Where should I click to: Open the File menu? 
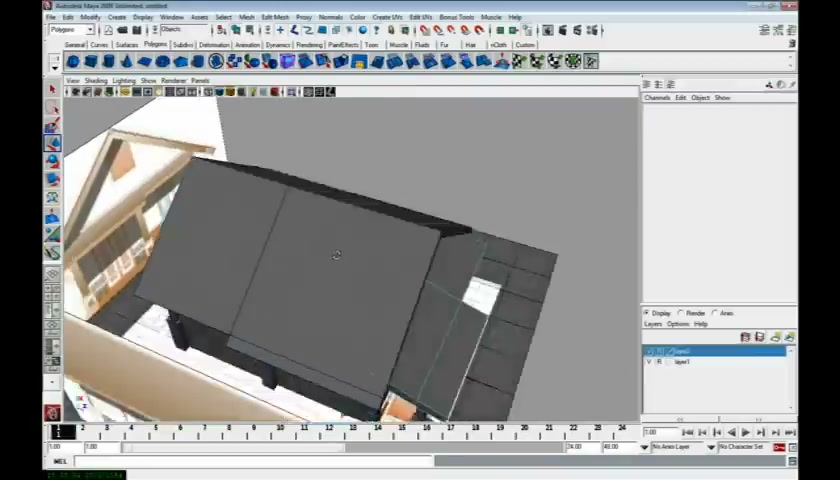[x=51, y=17]
